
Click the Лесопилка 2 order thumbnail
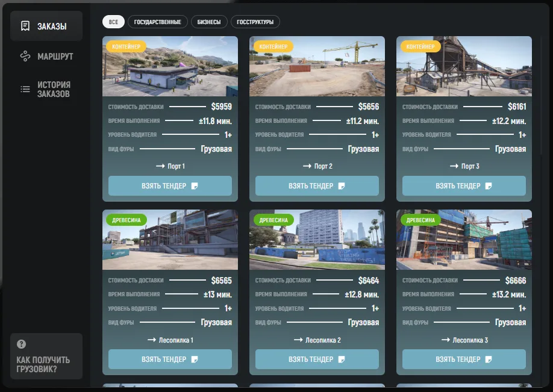(x=317, y=240)
